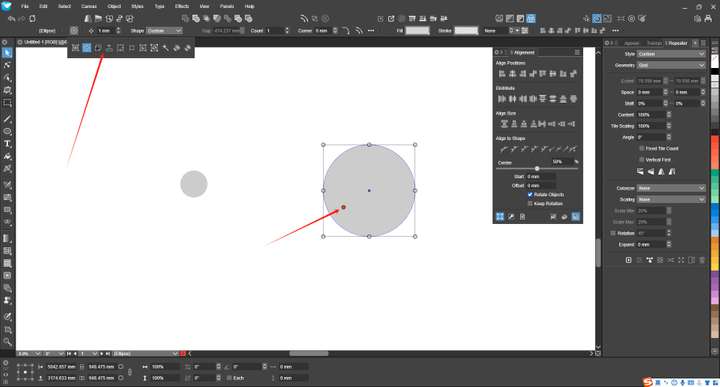Click the Center slider handle in Alignment panel
The image size is (720, 387).
click(x=537, y=168)
